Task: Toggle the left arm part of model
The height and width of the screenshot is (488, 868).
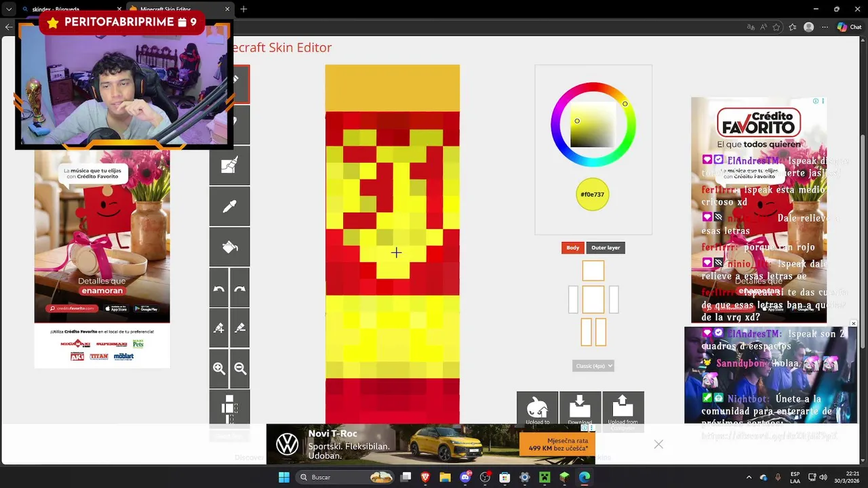Action: 574,300
